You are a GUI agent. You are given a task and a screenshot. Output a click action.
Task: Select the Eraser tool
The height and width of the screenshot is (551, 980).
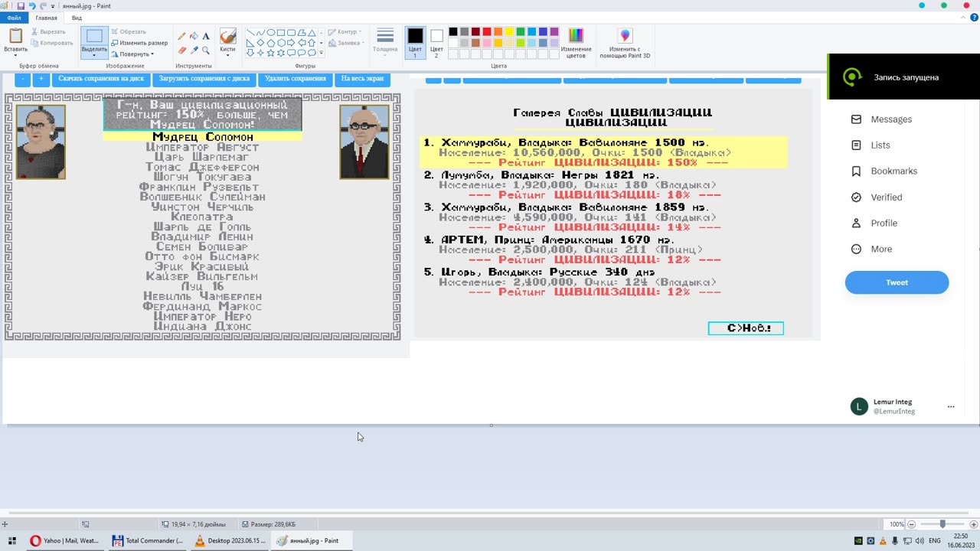[x=181, y=50]
